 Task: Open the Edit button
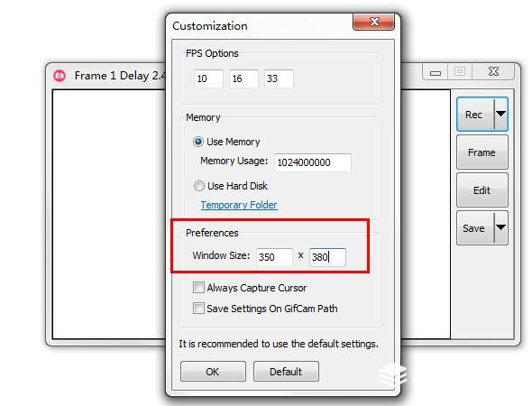click(x=482, y=190)
